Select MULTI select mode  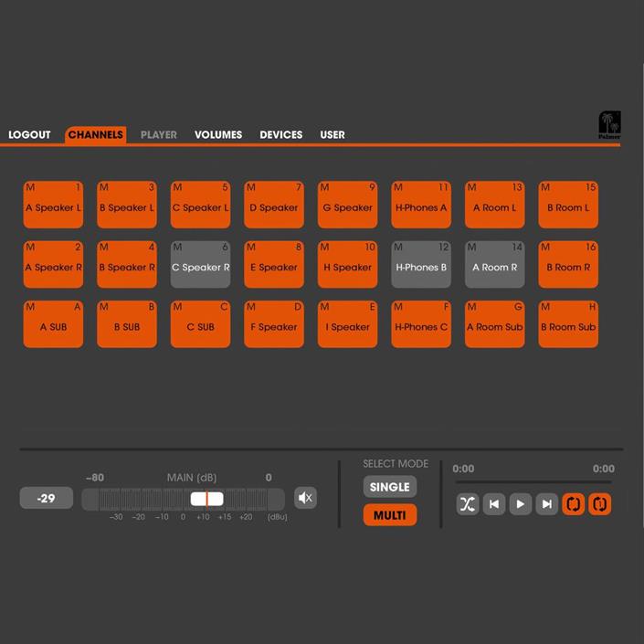(389, 515)
